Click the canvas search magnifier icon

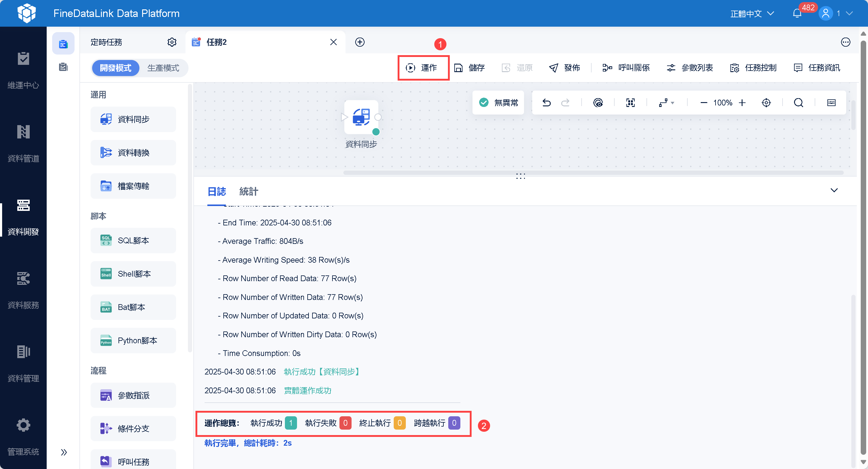click(798, 102)
